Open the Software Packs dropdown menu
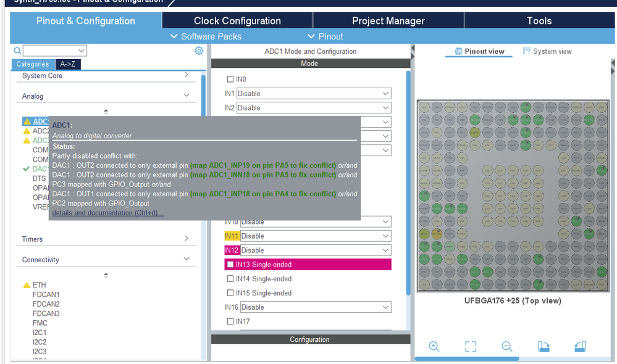The height and width of the screenshot is (364, 617). tap(206, 36)
